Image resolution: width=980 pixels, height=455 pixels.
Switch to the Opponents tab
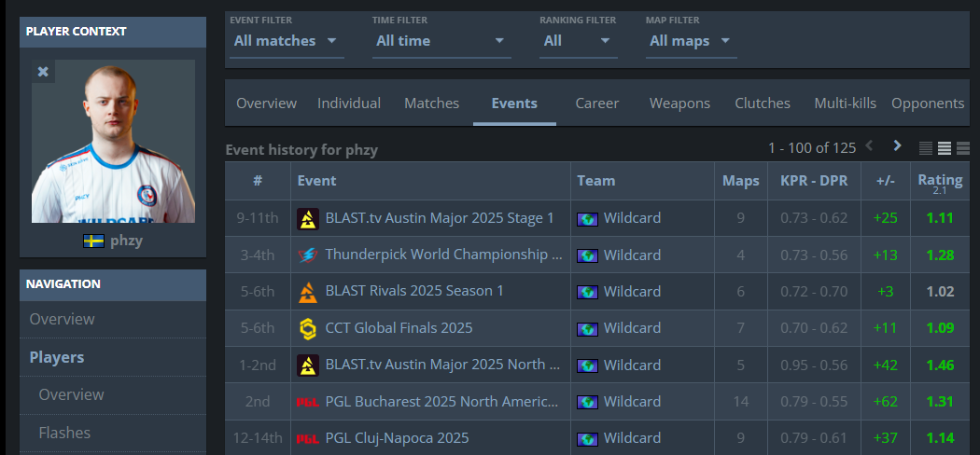[x=928, y=103]
